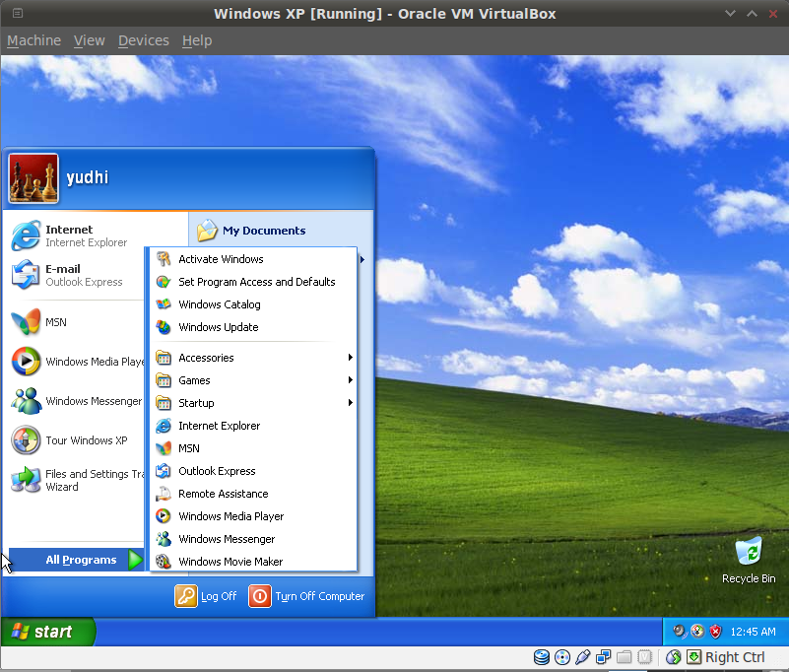Open the VirtualBox View menu
The image size is (789, 672).
[x=89, y=40]
